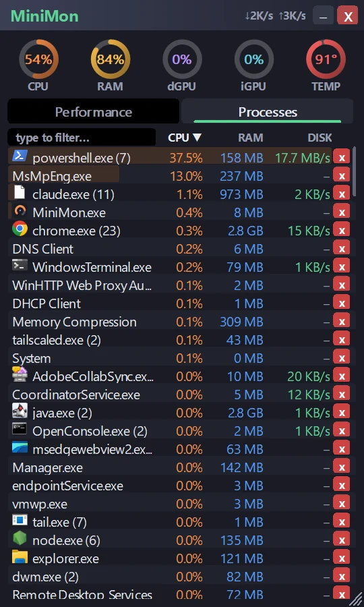Click the iGPU 0% gauge
Viewport: 364px width, 607px height.
click(x=253, y=59)
